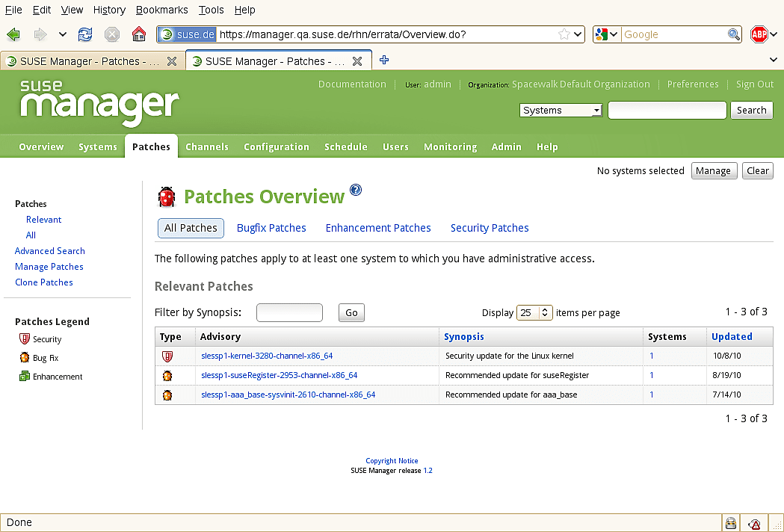Click the status bar padlock icon

point(731,523)
